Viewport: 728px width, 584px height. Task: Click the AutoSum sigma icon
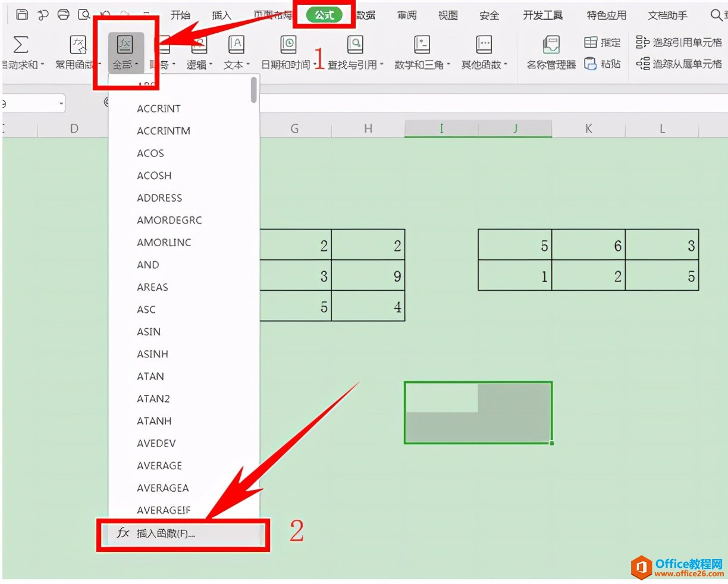click(21, 45)
